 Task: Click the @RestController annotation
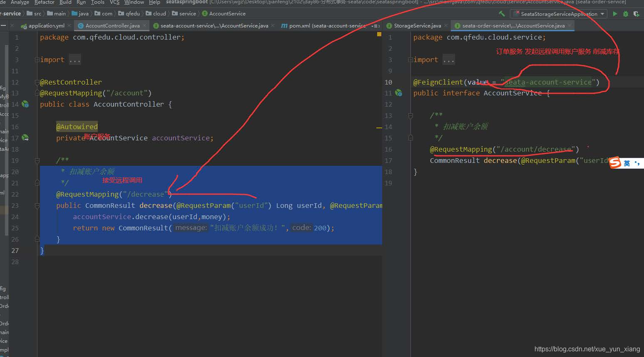click(71, 82)
